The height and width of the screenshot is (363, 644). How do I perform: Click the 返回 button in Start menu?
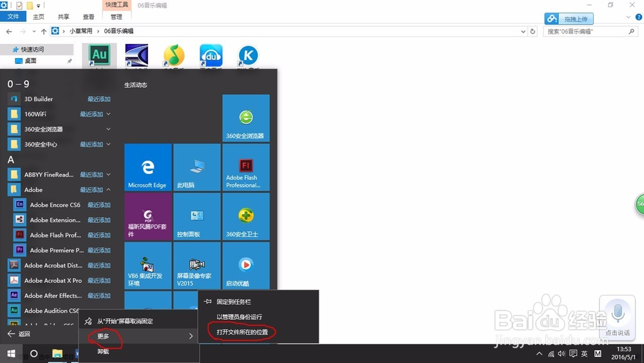(x=19, y=334)
